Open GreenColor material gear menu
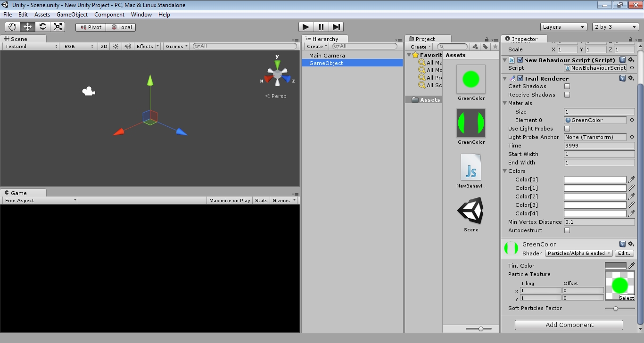 click(631, 244)
